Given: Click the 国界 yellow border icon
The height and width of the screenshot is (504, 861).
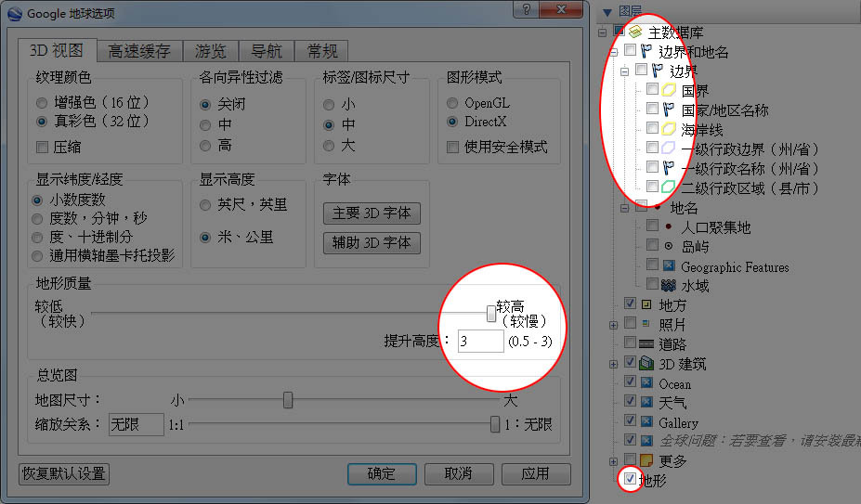Looking at the screenshot, I should coord(668,89).
